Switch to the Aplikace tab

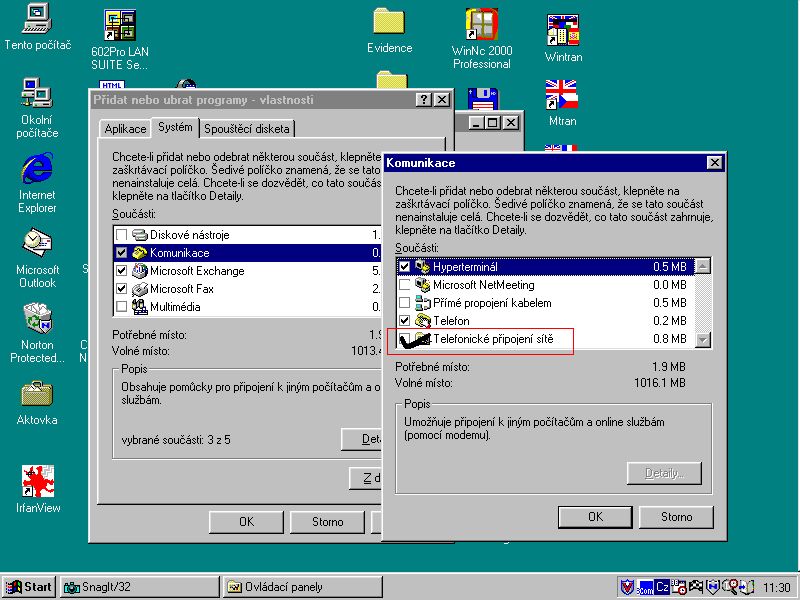click(x=125, y=129)
